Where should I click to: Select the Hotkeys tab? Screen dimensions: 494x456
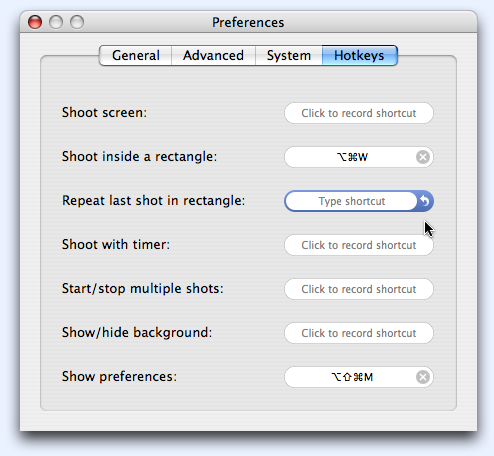click(x=360, y=55)
